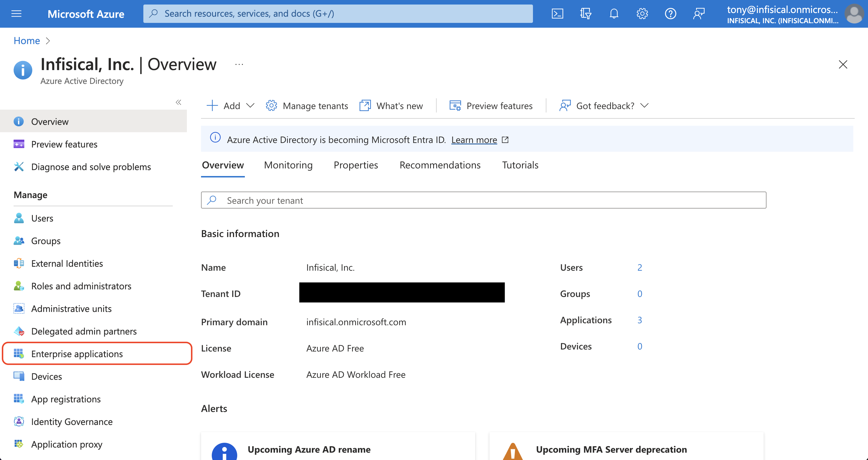Click the Users count of 2
Image resolution: width=868 pixels, height=460 pixels.
coord(640,267)
